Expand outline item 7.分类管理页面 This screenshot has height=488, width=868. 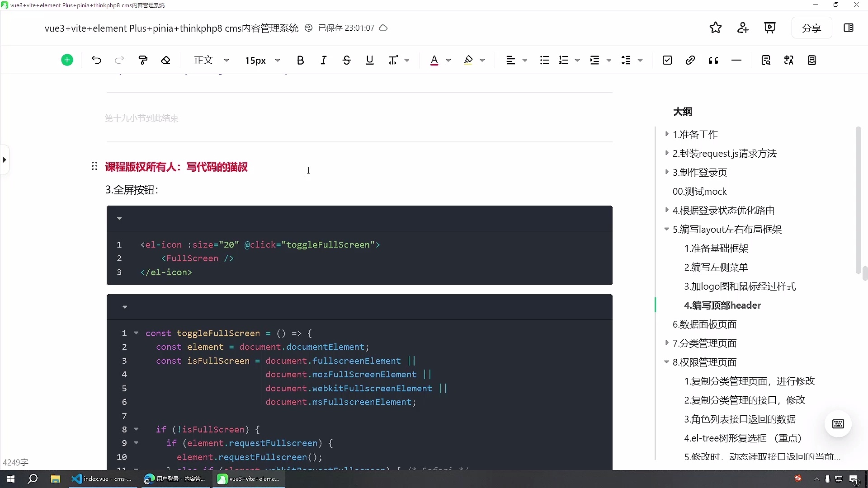pyautogui.click(x=666, y=343)
